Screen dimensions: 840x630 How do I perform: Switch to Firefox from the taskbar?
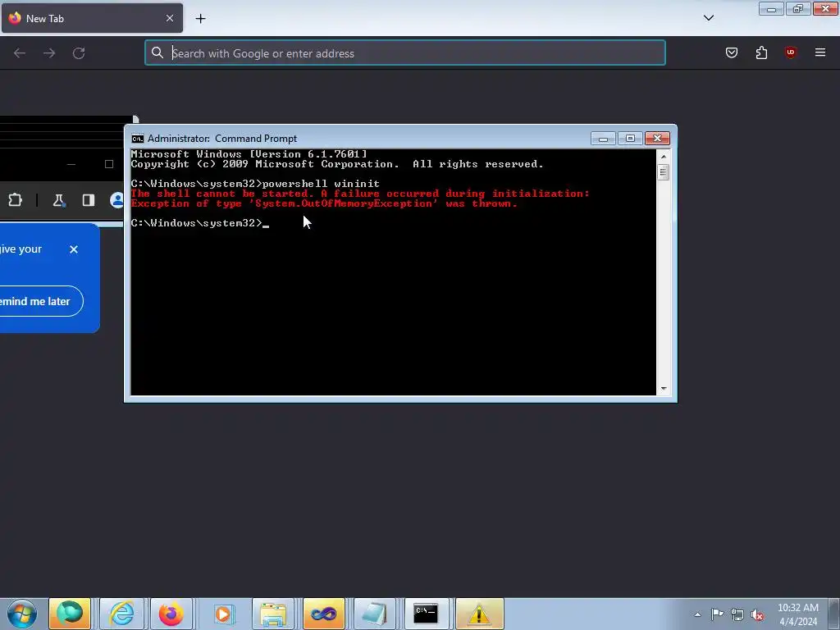point(171,614)
